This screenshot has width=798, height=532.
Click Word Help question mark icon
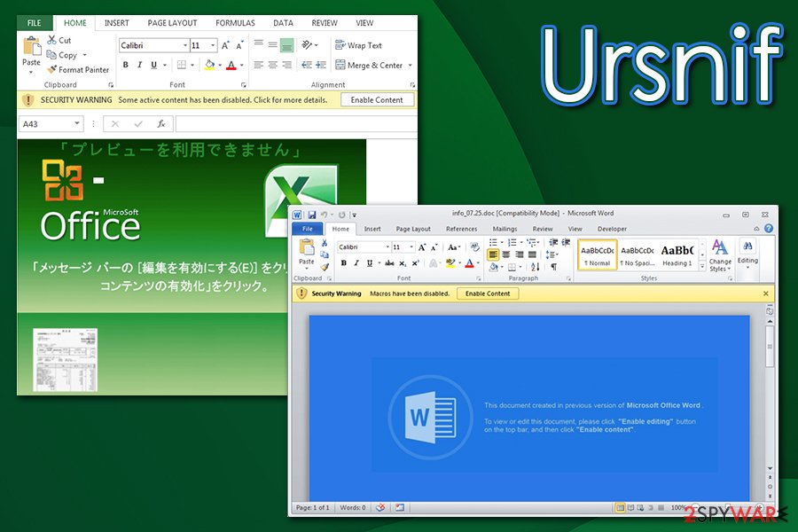(769, 229)
